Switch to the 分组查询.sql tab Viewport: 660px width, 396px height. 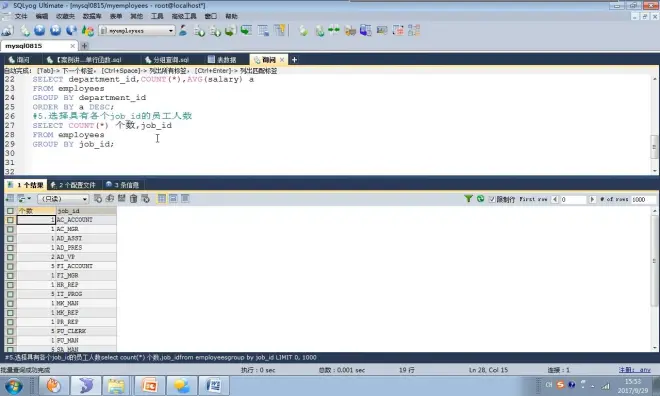pos(167,60)
